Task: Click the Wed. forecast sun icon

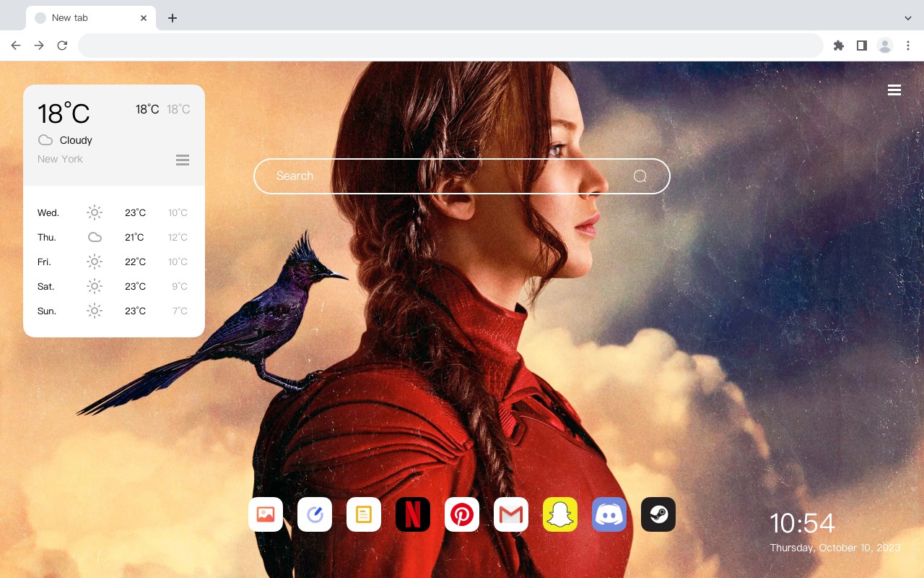Action: (x=95, y=212)
